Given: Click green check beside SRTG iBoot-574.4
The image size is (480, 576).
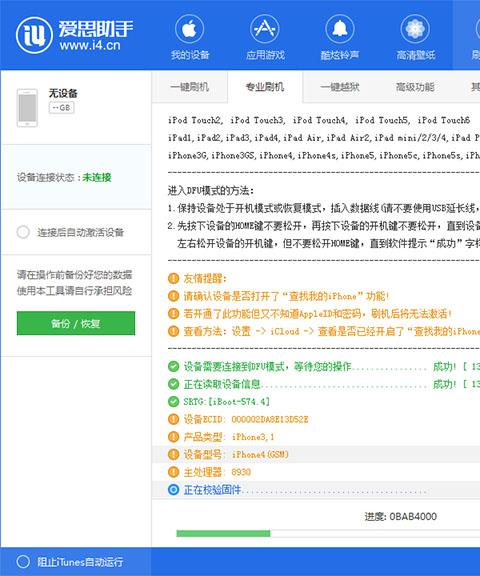Looking at the screenshot, I should [x=173, y=402].
